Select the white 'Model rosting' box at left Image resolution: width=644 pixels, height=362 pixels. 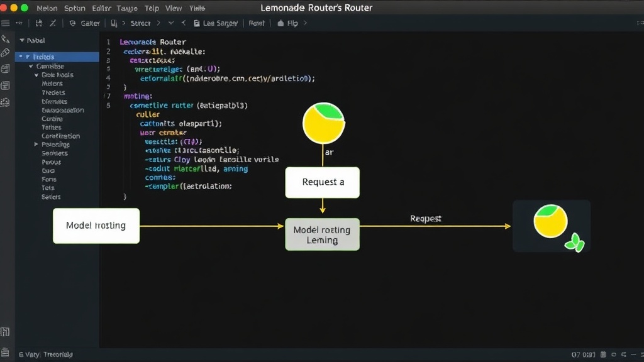coord(96,226)
